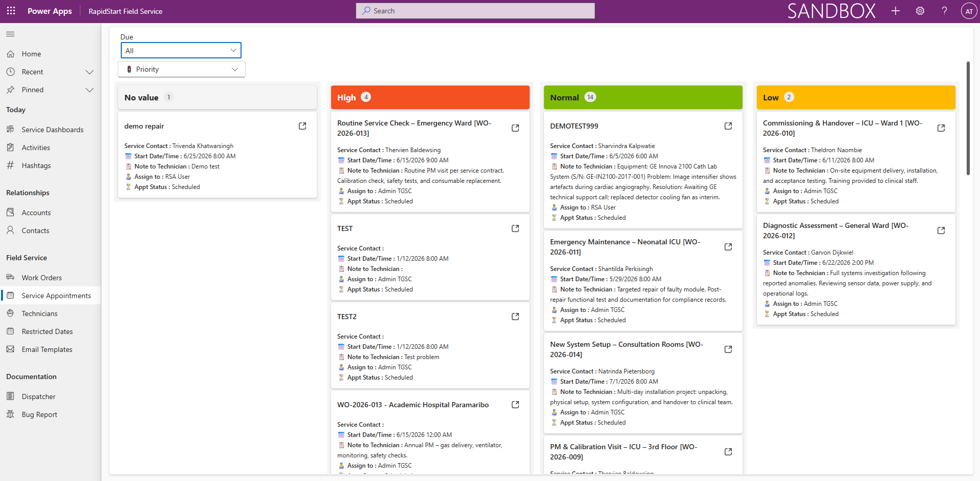This screenshot has width=980, height=481.
Task: Click the No value column header
Action: [217, 97]
